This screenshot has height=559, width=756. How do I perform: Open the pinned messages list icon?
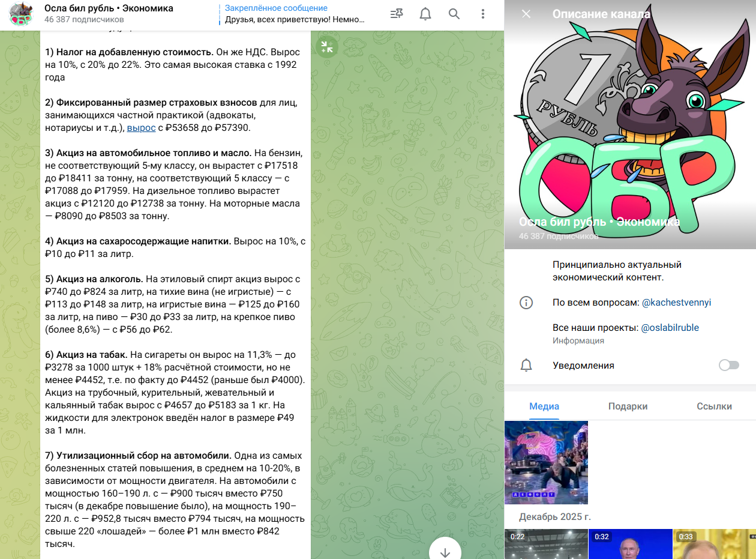click(x=397, y=14)
